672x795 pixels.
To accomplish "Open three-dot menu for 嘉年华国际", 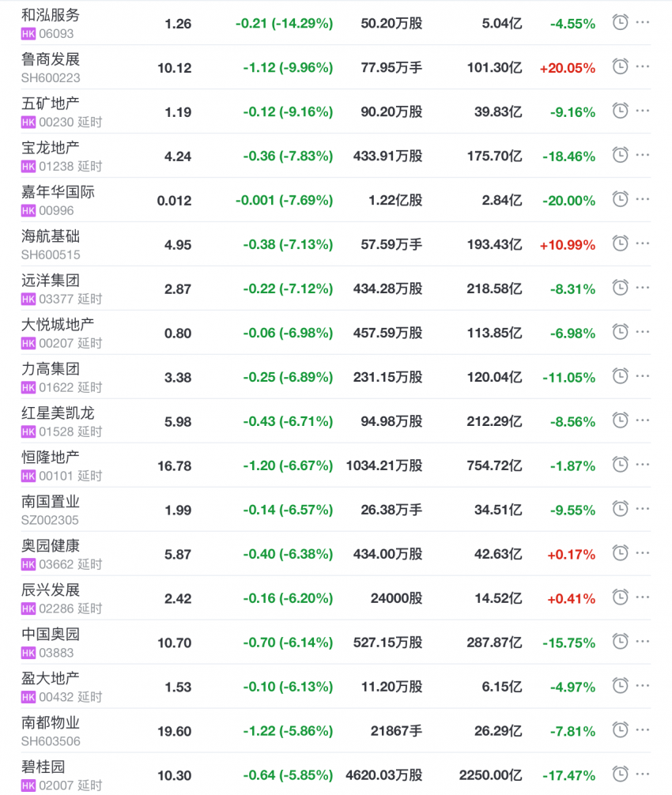I will [x=643, y=200].
